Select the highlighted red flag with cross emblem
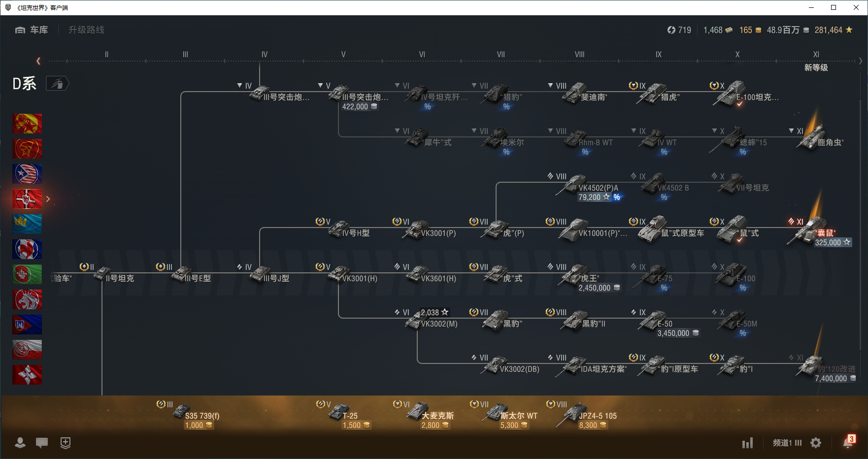Viewport: 868px width, 459px height. tap(27, 199)
